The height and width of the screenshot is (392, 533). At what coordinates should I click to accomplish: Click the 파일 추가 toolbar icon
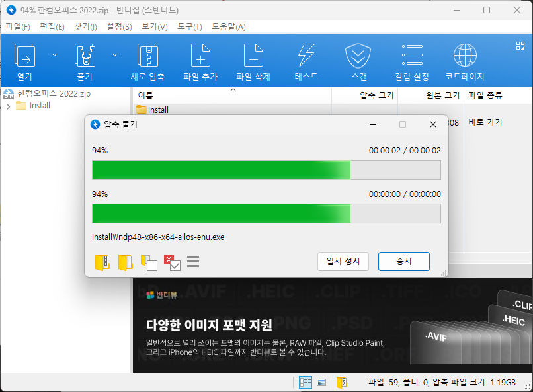[200, 56]
